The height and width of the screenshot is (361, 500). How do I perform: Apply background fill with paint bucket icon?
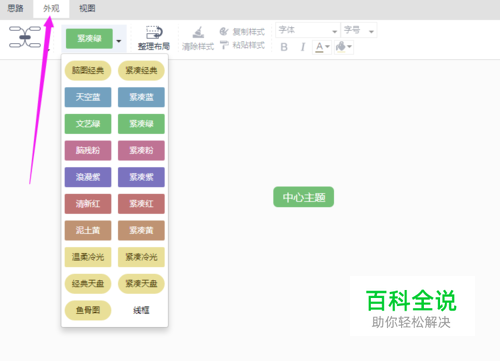pos(341,47)
